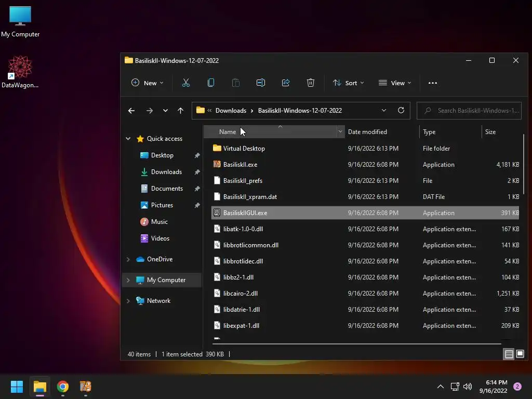Select My Computer desktop icon
Screen dimensions: 532x399
pos(20,22)
